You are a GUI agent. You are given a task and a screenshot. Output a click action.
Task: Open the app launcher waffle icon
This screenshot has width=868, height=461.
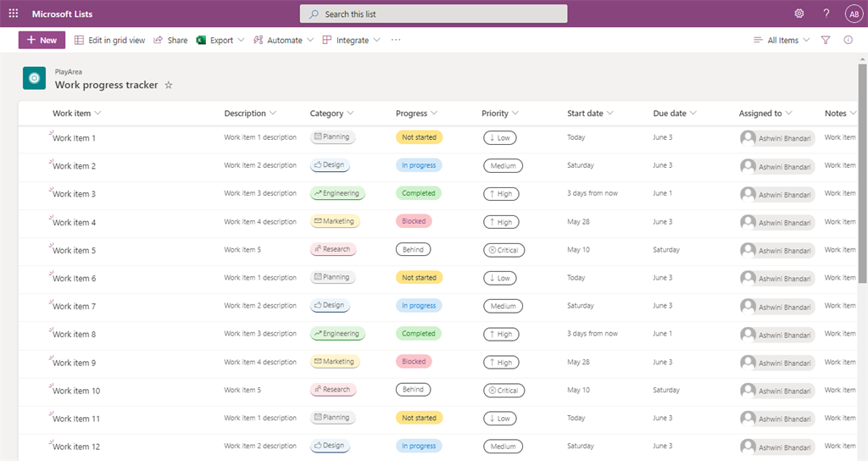click(x=13, y=14)
